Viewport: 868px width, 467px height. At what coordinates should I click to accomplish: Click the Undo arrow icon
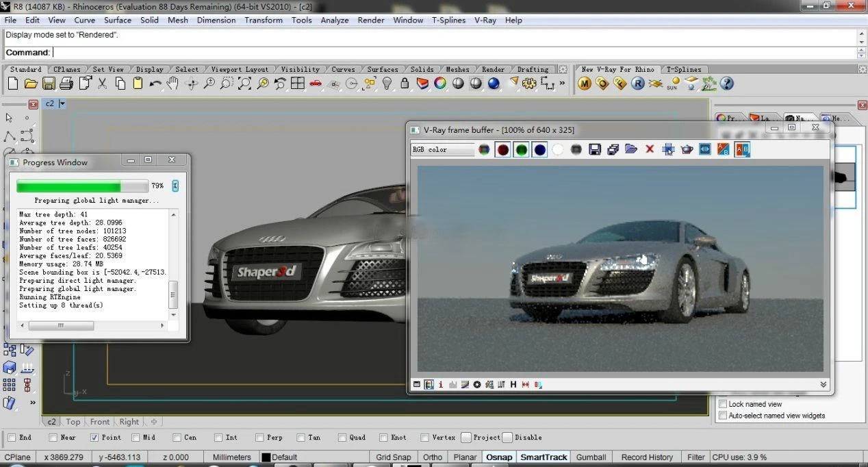pyautogui.click(x=155, y=84)
